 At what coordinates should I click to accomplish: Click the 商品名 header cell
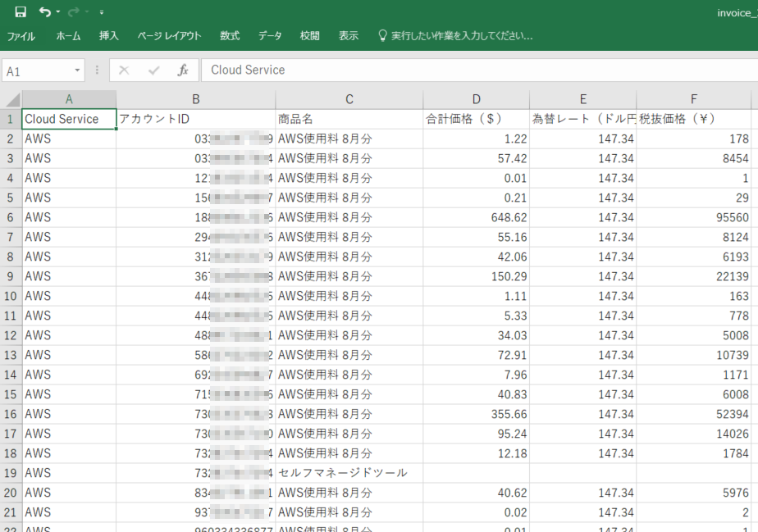coord(349,119)
